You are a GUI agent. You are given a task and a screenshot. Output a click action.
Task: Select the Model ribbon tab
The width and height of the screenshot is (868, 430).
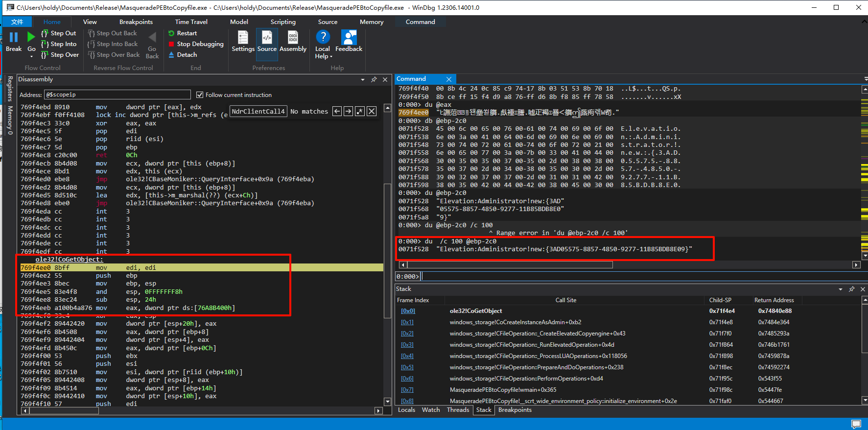coord(239,22)
